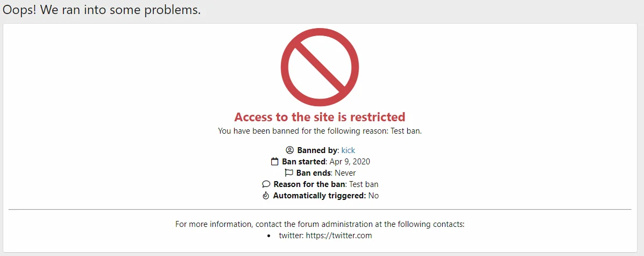
Task: Click the 'Ban started' label
Action: click(x=303, y=162)
